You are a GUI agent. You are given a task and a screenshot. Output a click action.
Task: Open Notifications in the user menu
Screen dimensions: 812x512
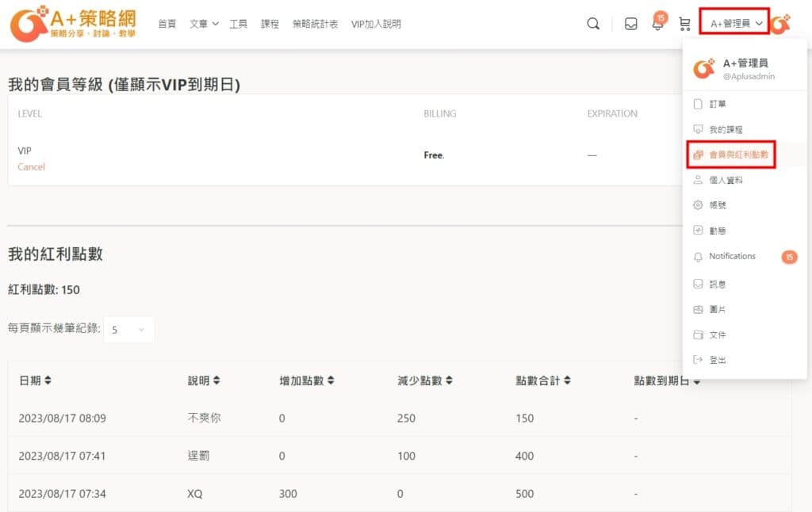tap(731, 256)
